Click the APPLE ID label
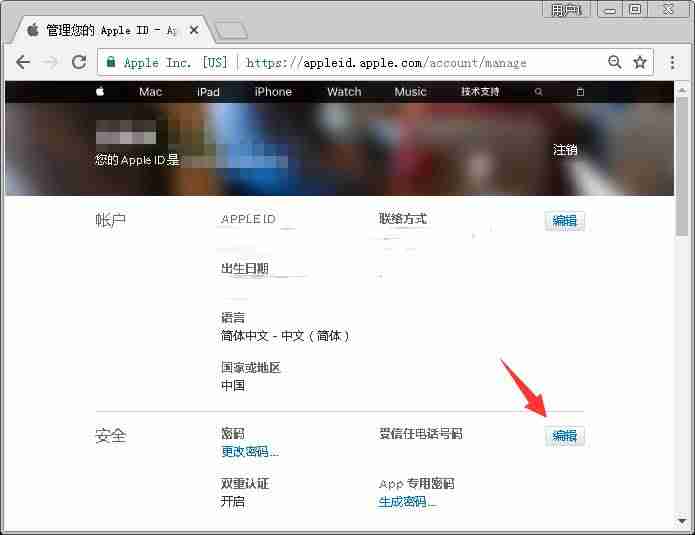 point(248,219)
